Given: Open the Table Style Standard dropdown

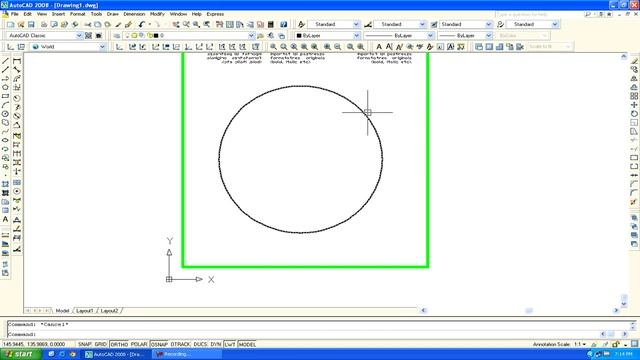Looking at the screenshot, I should pos(489,24).
